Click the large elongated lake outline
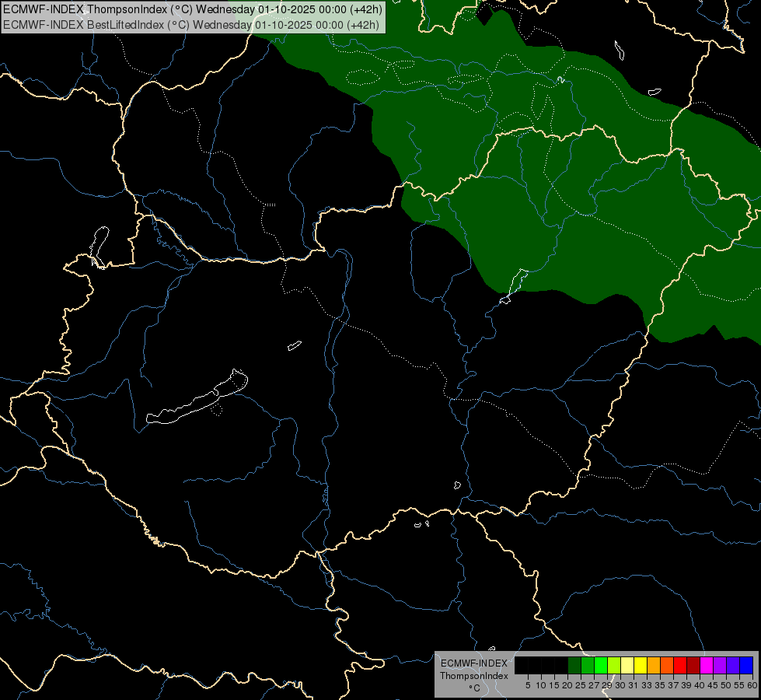 (x=197, y=397)
